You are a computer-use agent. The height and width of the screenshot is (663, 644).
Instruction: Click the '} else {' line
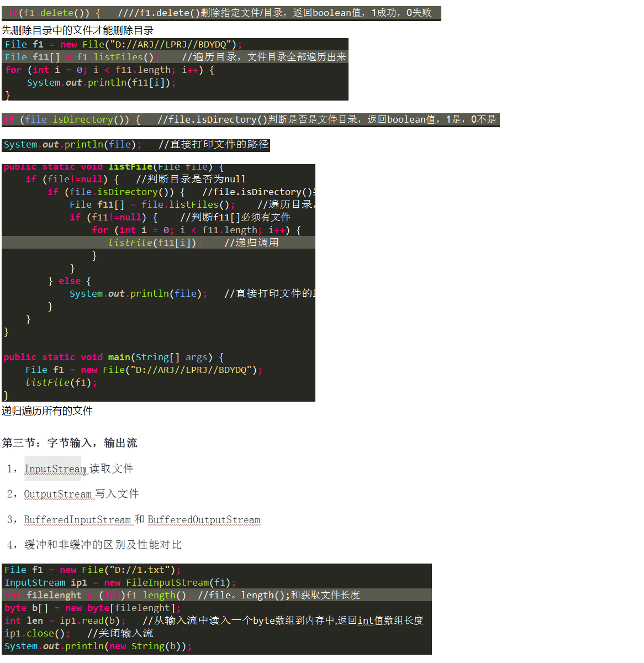tap(70, 281)
